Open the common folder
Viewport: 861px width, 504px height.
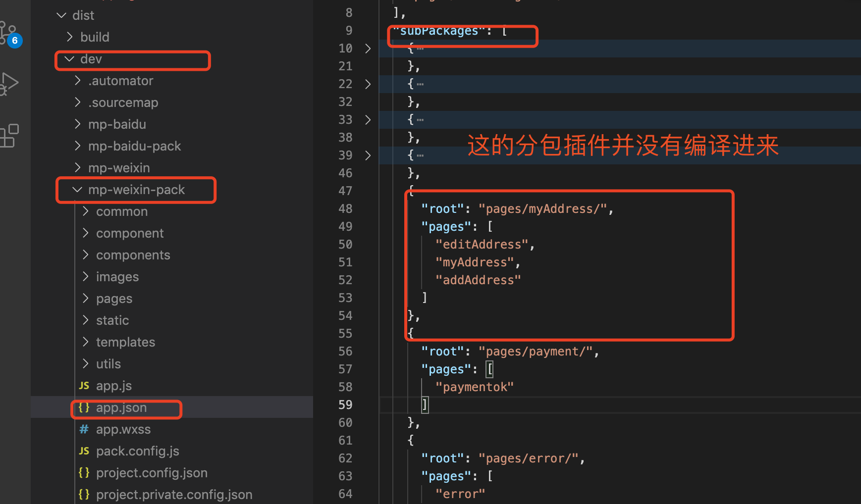122,211
